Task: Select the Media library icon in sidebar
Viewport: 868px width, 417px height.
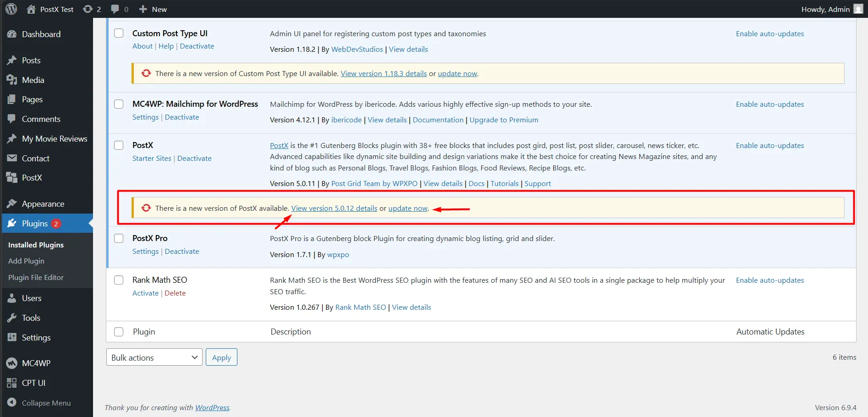Action: coord(12,80)
